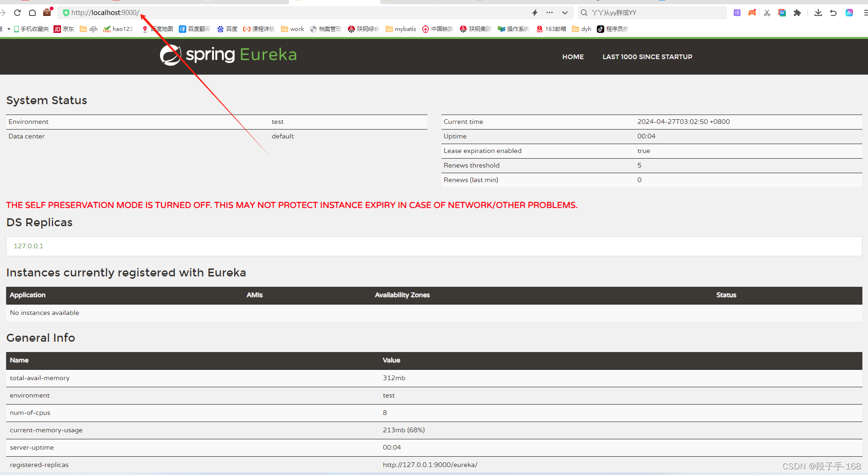This screenshot has width=868, height=475.
Task: Click the self preservation mode red warning
Action: point(292,205)
